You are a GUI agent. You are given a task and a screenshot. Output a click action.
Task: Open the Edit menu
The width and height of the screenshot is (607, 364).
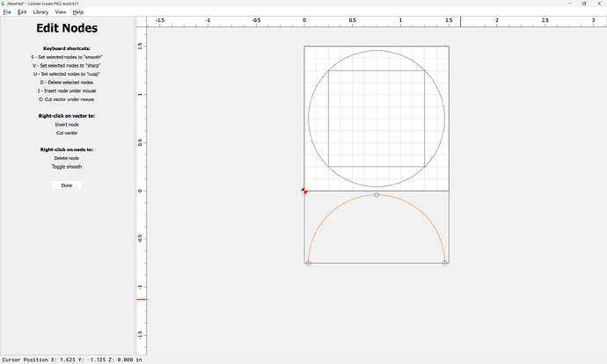[22, 12]
